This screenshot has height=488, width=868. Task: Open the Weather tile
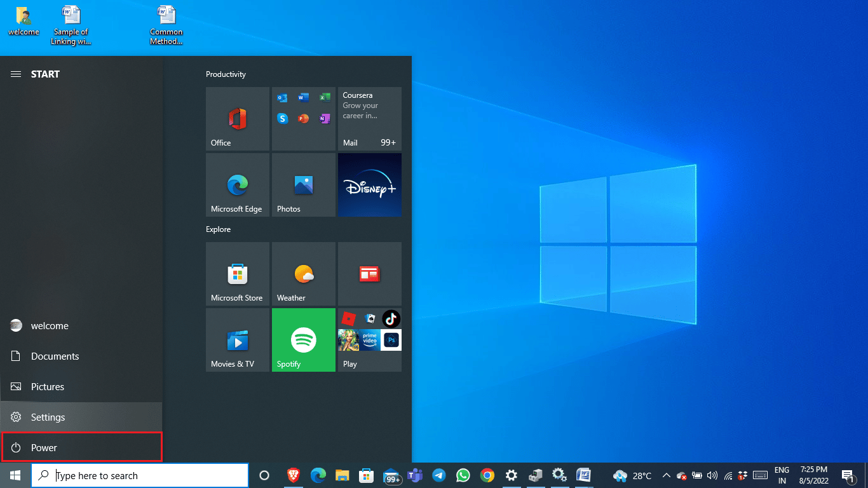pos(304,274)
